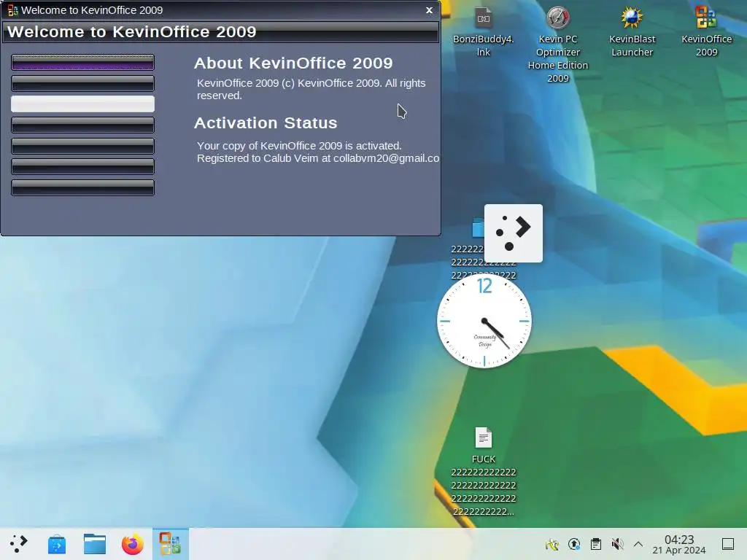This screenshot has width=747, height=560.
Task: Click the muted volume tray icon
Action: pos(617,544)
